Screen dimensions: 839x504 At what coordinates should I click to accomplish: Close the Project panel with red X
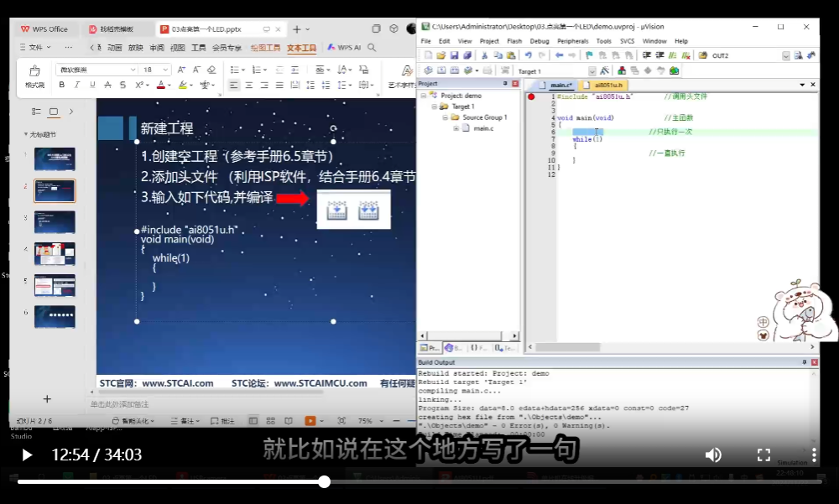point(515,84)
